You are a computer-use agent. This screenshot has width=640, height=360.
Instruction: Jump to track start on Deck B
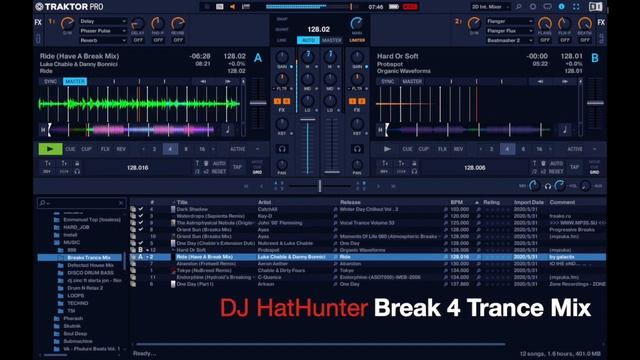click(380, 130)
